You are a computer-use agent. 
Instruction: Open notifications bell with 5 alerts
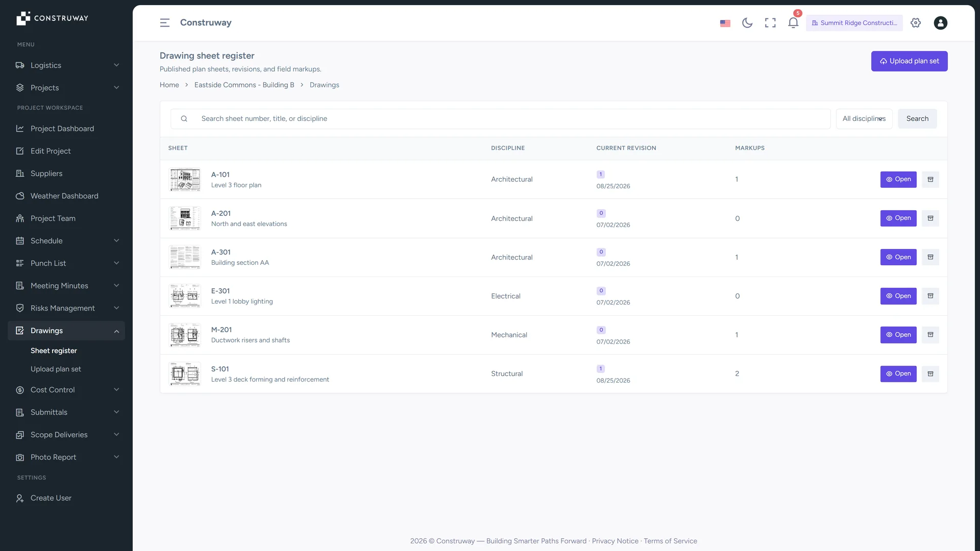click(x=793, y=23)
